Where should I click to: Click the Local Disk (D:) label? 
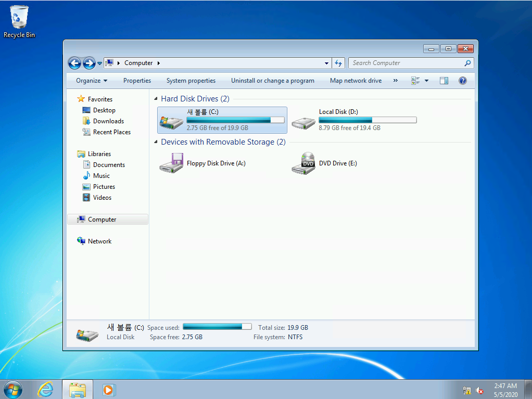[x=338, y=112]
